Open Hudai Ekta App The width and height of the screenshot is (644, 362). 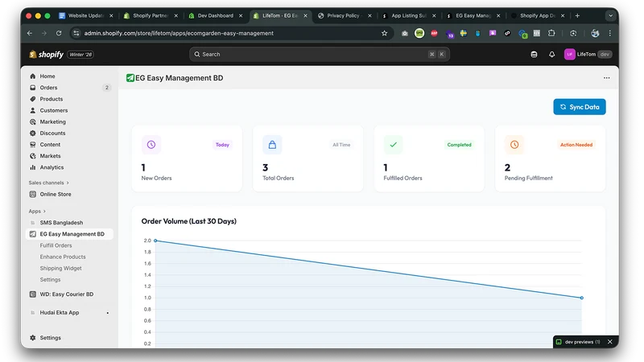pos(59,312)
